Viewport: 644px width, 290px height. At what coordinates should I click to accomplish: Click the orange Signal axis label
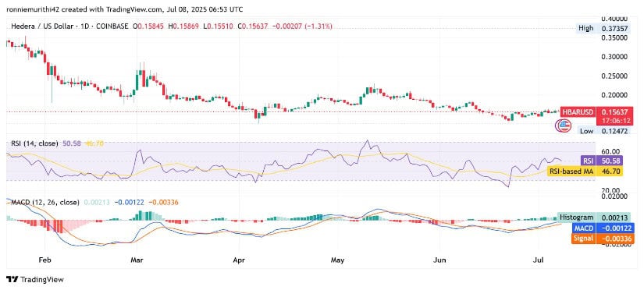pyautogui.click(x=584, y=239)
